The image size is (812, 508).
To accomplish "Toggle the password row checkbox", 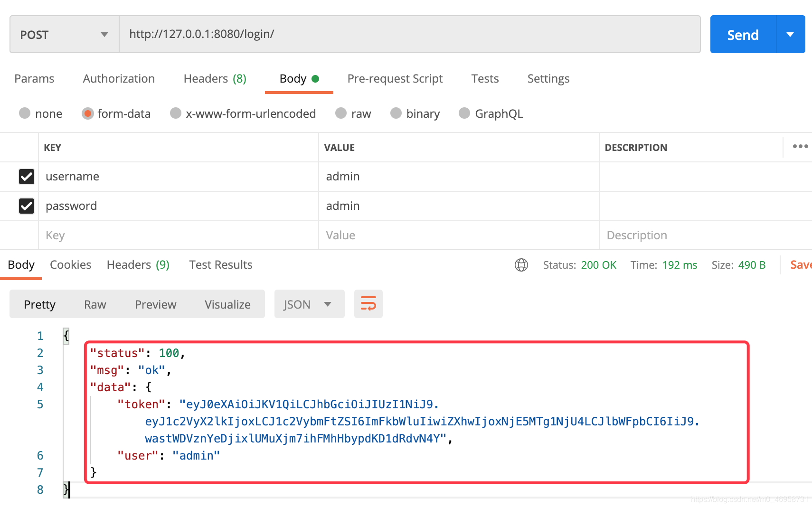I will (27, 206).
